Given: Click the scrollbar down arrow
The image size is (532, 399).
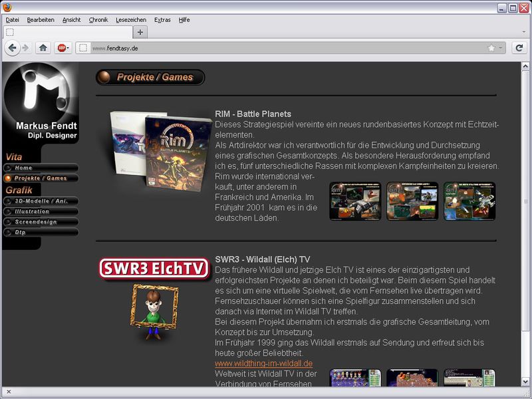Looking at the screenshot, I should click(525, 382).
